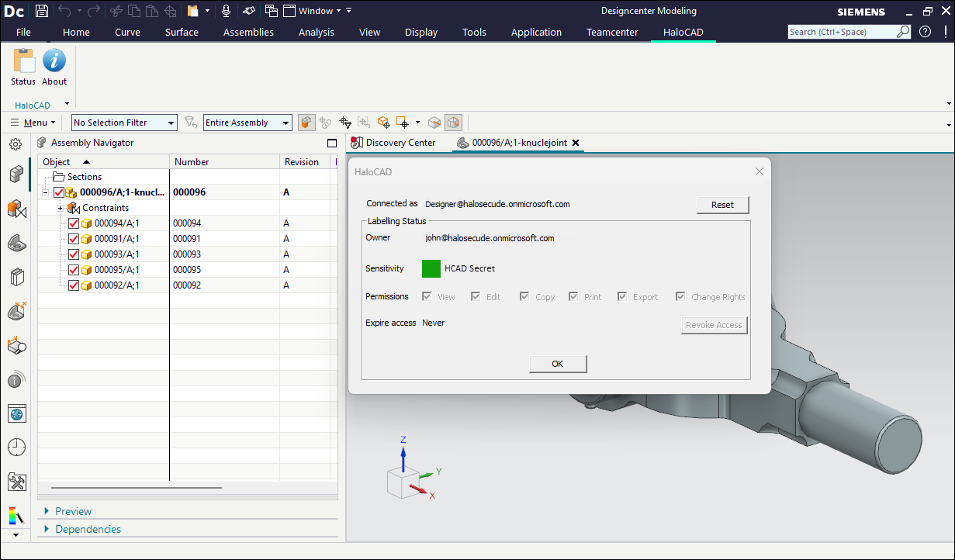Switch to the Home ribbon tab
This screenshot has width=955, height=560.
(x=76, y=32)
